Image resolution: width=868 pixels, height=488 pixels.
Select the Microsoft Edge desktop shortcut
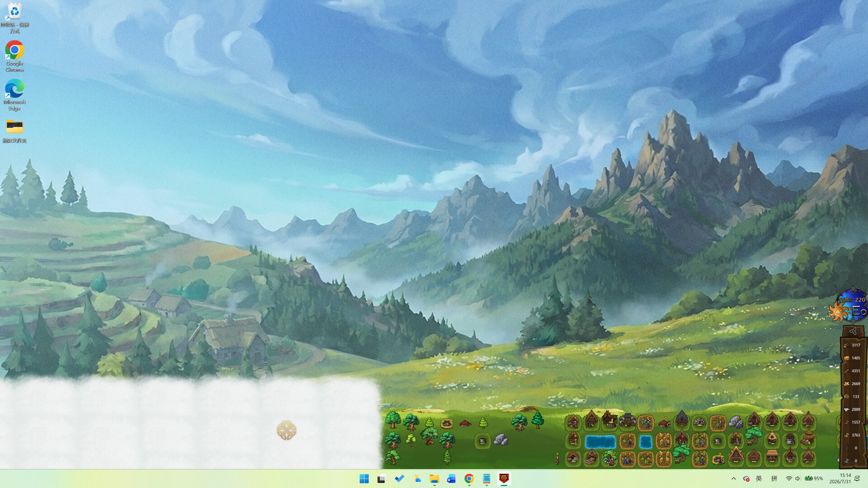pyautogui.click(x=14, y=95)
